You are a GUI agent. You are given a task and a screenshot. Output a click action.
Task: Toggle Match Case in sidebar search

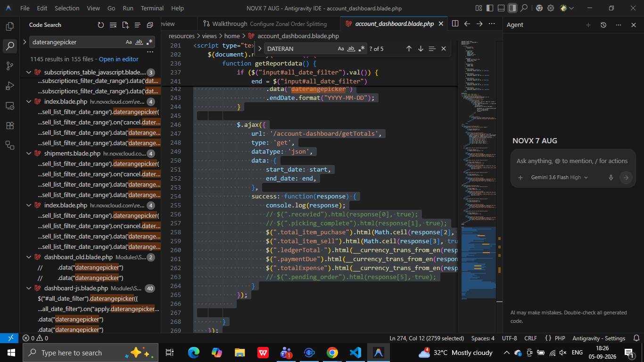click(x=129, y=42)
